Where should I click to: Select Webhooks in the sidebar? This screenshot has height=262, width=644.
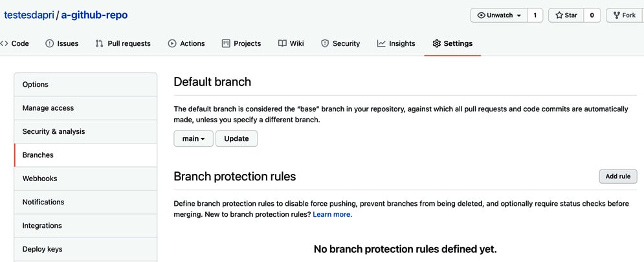tap(85, 179)
